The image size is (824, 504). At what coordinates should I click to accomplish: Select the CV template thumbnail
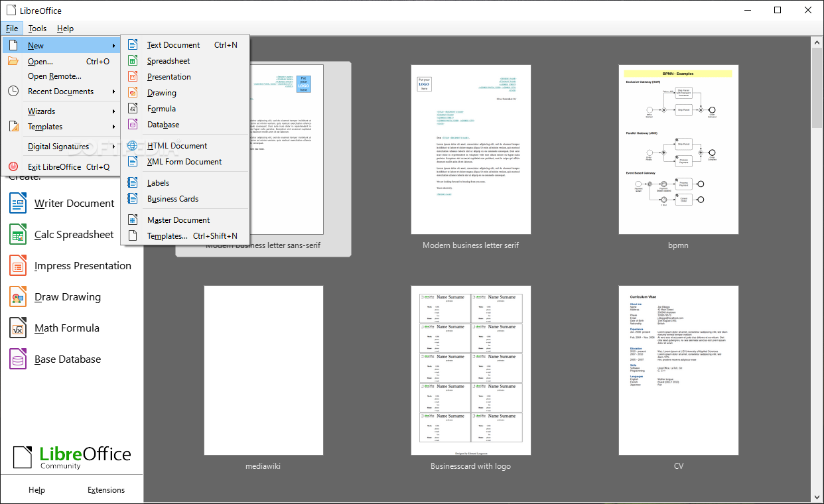coord(679,370)
